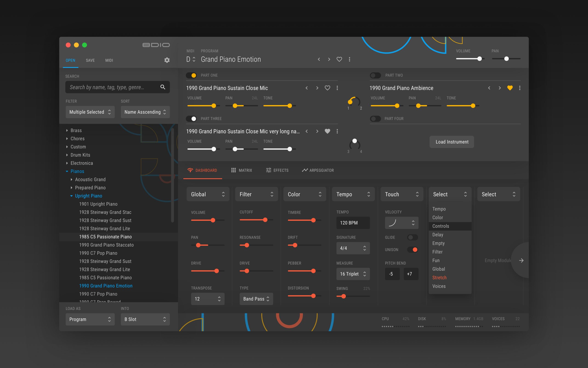Screen dimensions: 588x368
Task: Click the preset list scrollbar
Action: point(172,175)
